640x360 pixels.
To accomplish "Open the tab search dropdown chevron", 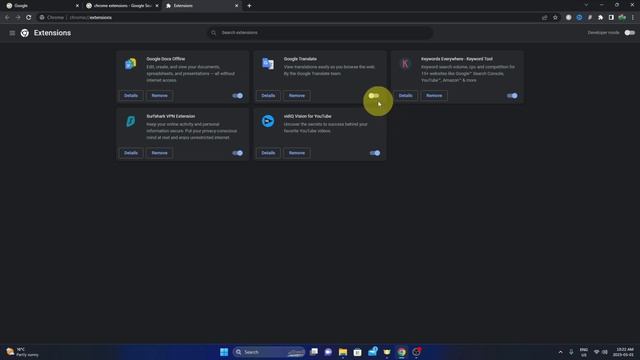I will 586,5.
